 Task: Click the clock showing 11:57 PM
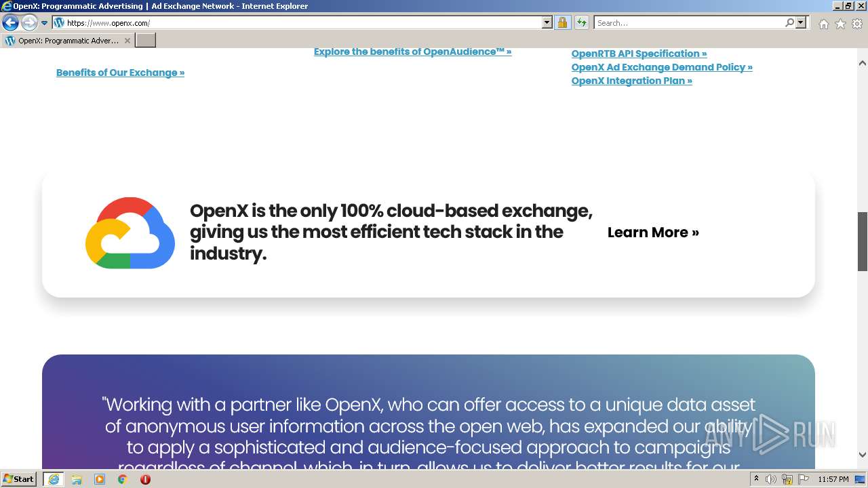click(833, 479)
